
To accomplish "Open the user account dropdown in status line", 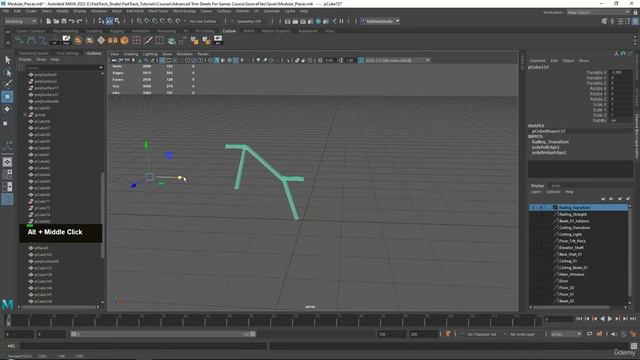I will [380, 21].
